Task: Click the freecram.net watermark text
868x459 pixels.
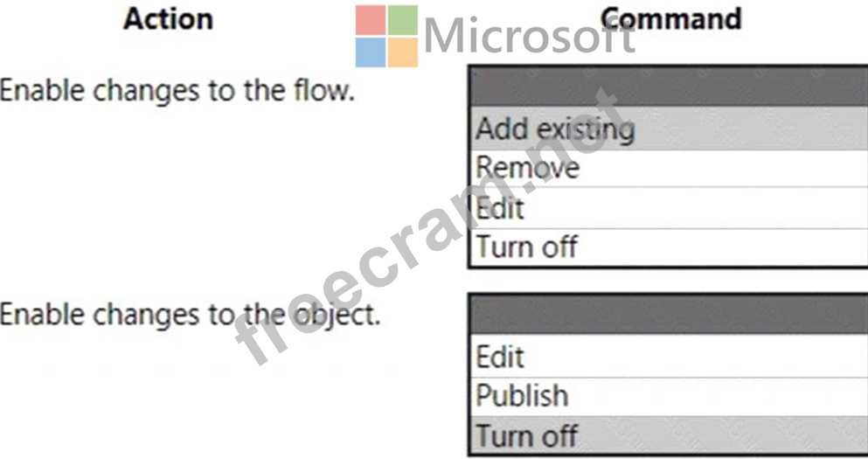Action: coord(428,236)
